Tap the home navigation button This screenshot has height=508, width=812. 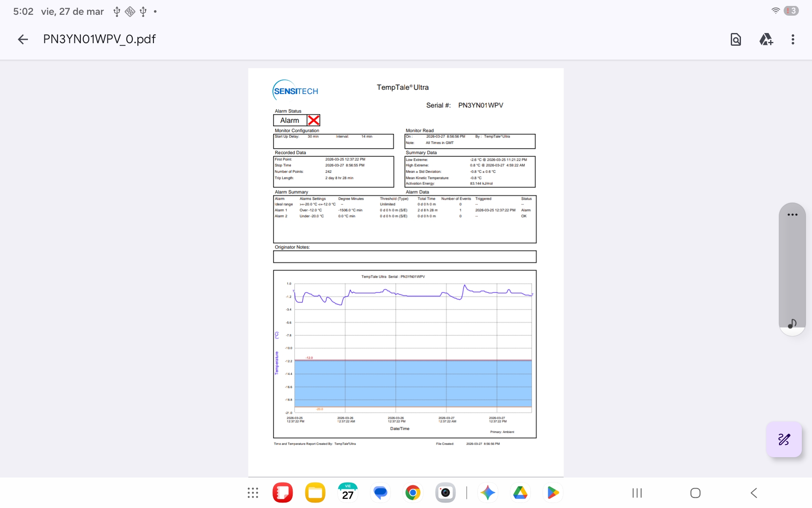tap(695, 493)
